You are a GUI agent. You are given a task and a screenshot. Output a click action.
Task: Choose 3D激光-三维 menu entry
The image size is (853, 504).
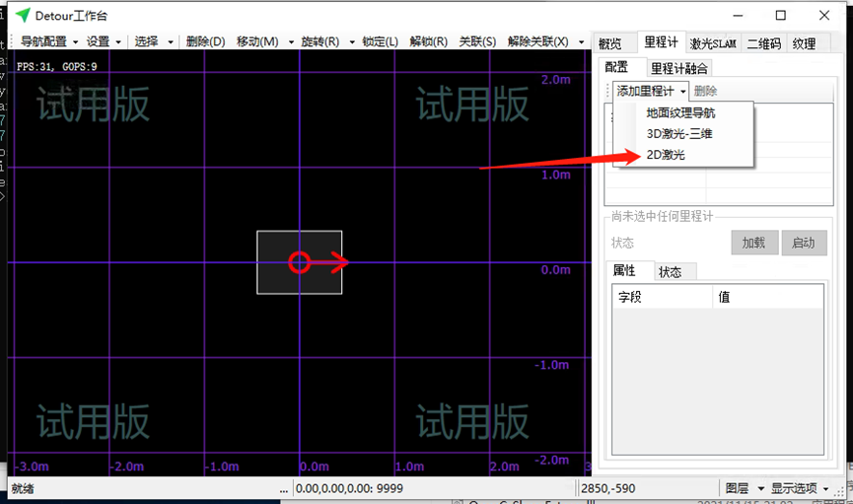point(678,133)
